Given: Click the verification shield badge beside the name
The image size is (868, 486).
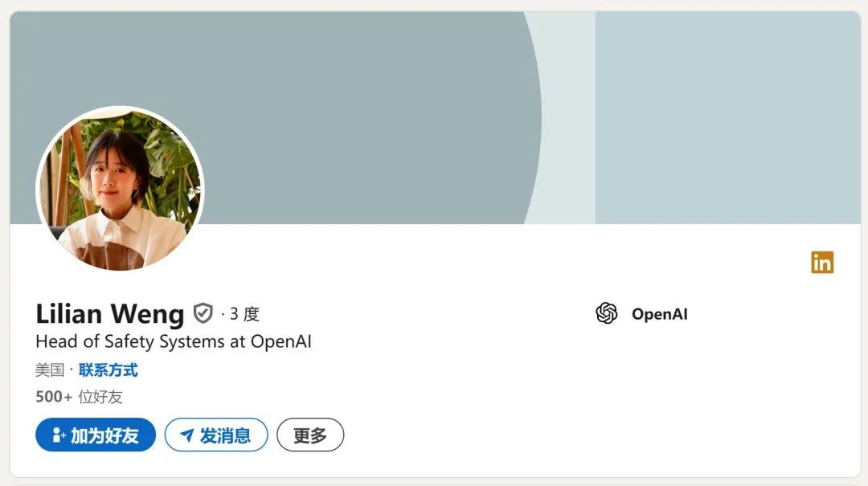Looking at the screenshot, I should pos(203,313).
